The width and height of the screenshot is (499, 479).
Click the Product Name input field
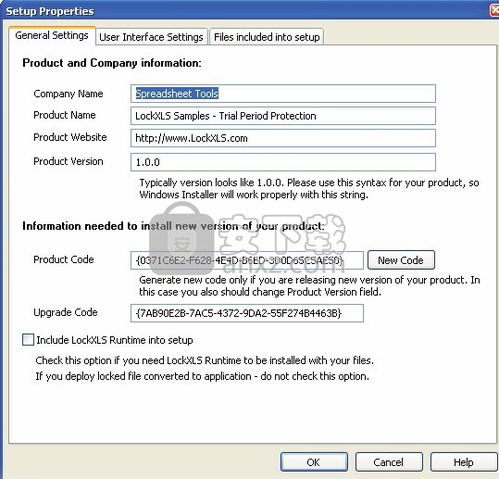(x=283, y=116)
